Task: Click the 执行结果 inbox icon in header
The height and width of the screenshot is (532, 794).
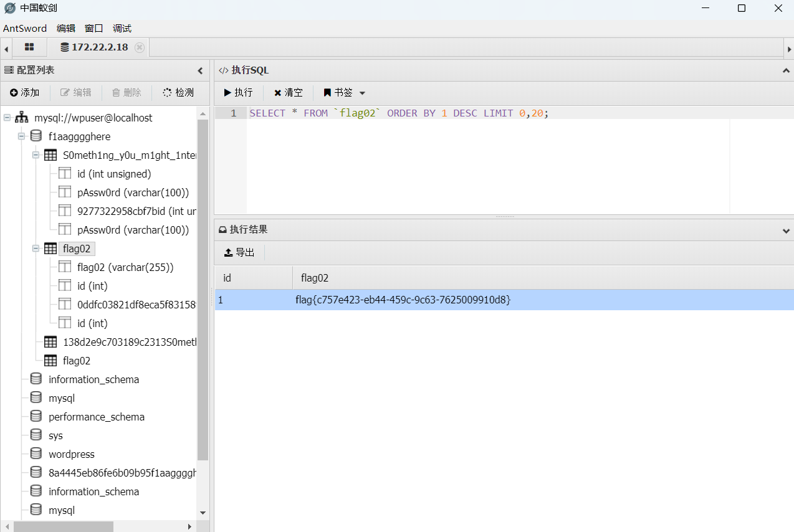Action: (222, 230)
